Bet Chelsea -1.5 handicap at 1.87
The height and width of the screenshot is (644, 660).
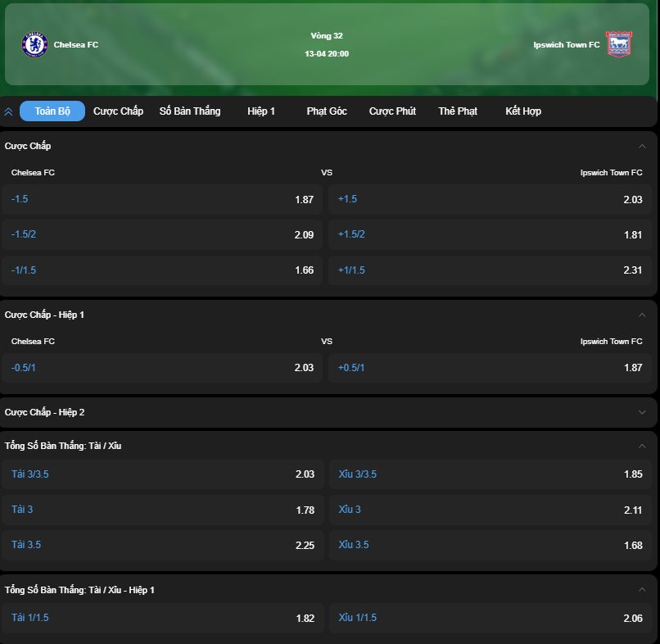pos(162,199)
